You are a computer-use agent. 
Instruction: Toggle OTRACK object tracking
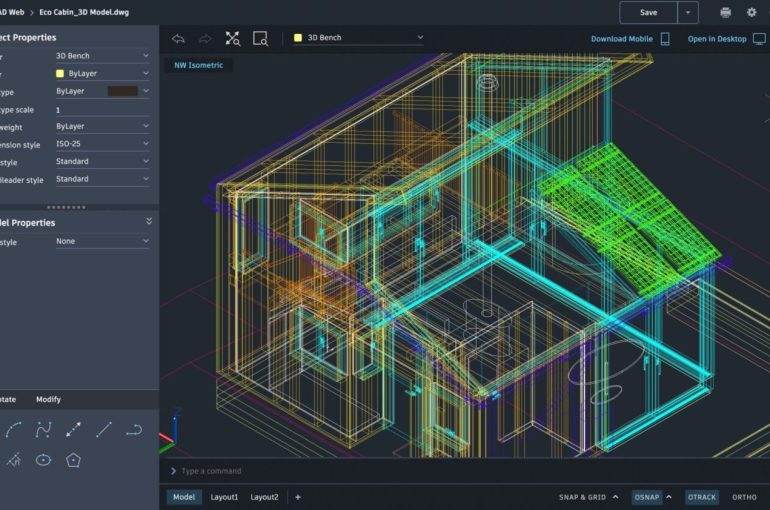coord(699,497)
